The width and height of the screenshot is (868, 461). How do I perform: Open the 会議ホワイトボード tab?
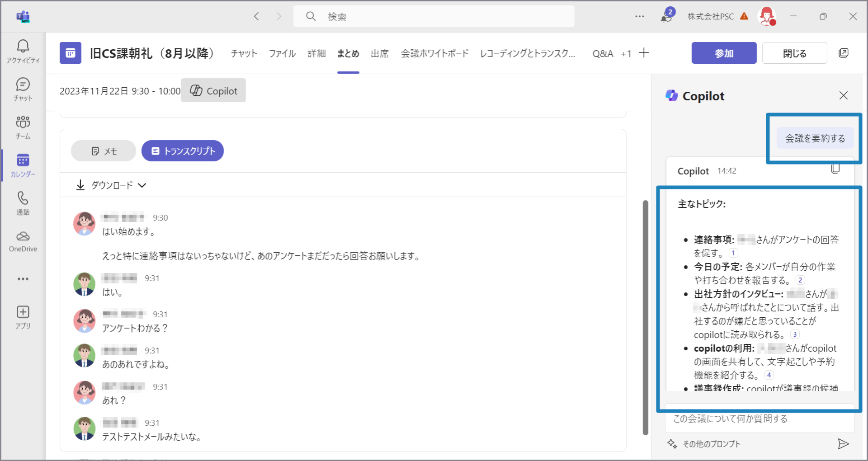tap(434, 53)
